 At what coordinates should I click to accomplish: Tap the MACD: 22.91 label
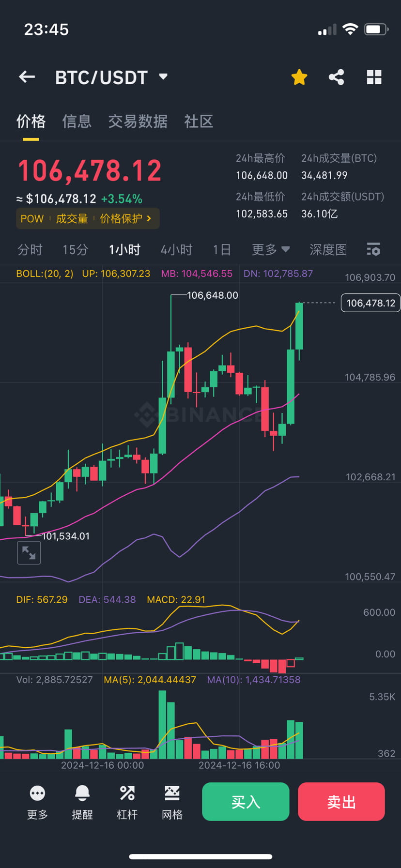176,599
